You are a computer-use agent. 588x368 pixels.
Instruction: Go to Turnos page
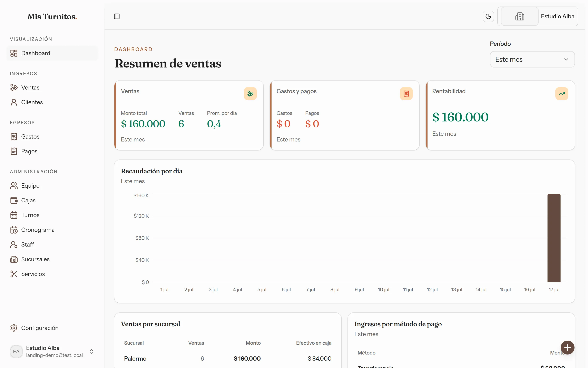pyautogui.click(x=52, y=215)
